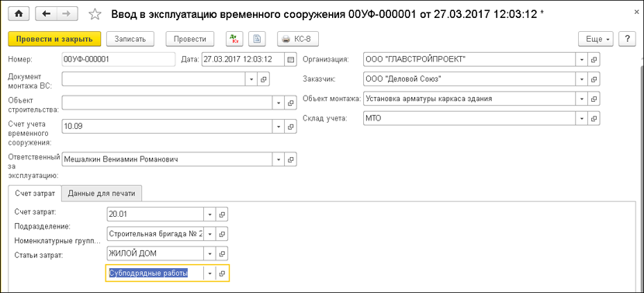Add document to favorites with star icon
This screenshot has height=293, width=644.
[x=95, y=15]
